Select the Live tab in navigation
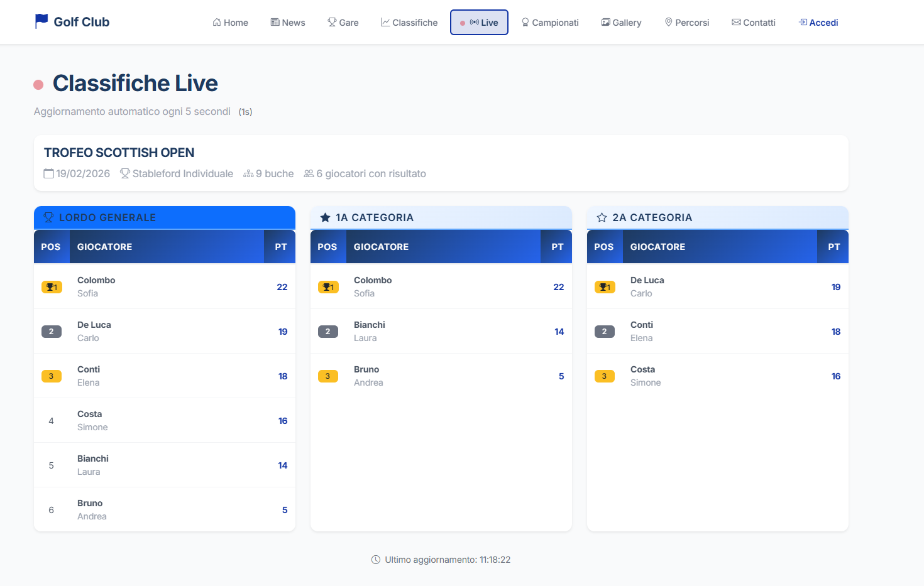 (x=479, y=23)
